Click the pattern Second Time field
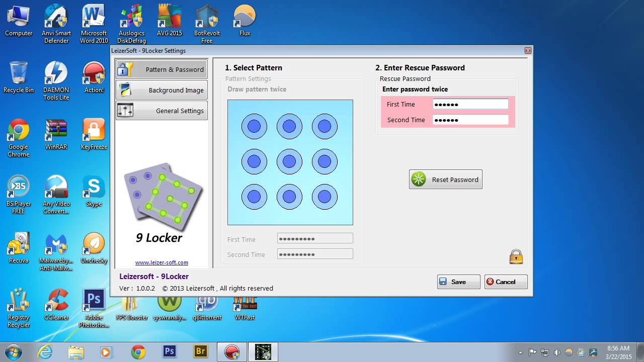This screenshot has height=362, width=644. point(315,254)
